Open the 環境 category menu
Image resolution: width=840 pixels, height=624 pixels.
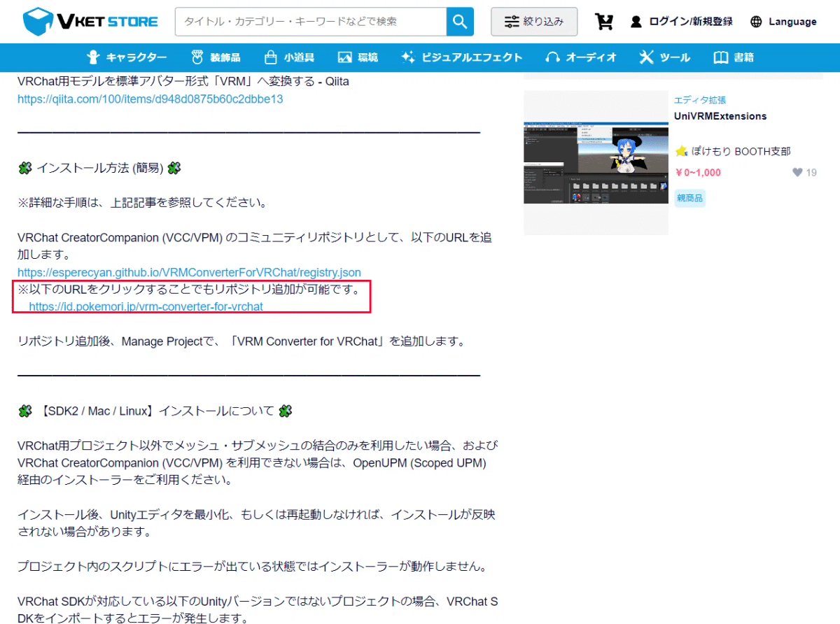click(x=357, y=57)
